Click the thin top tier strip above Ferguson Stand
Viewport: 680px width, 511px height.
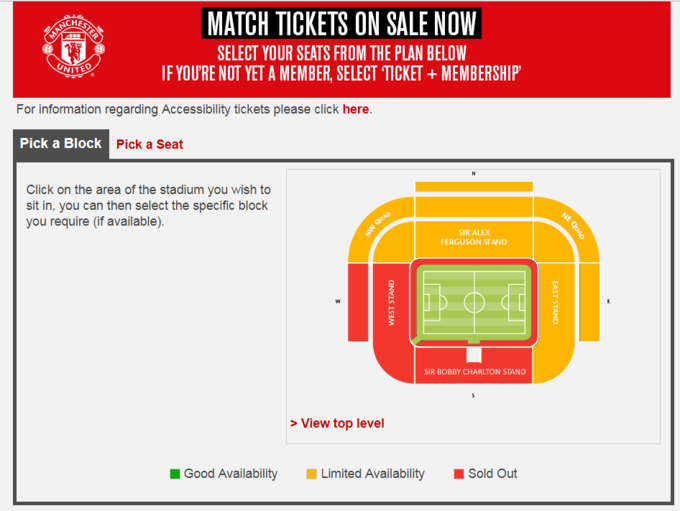tap(474, 187)
